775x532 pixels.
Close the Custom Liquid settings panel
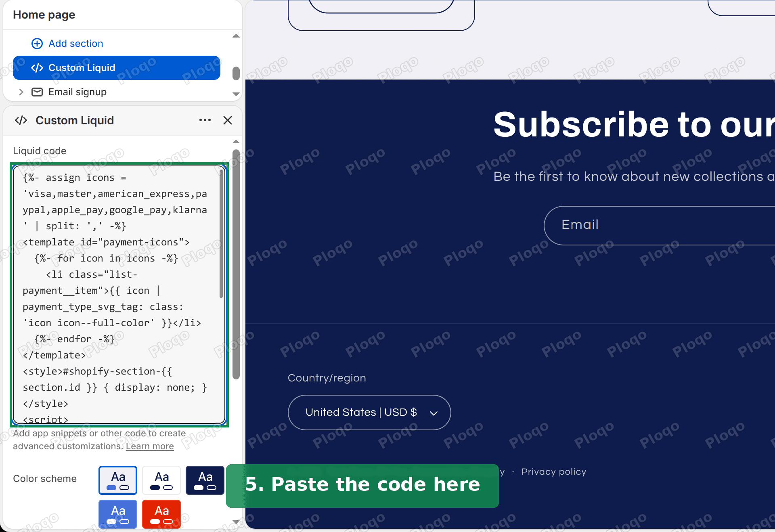[x=228, y=120]
